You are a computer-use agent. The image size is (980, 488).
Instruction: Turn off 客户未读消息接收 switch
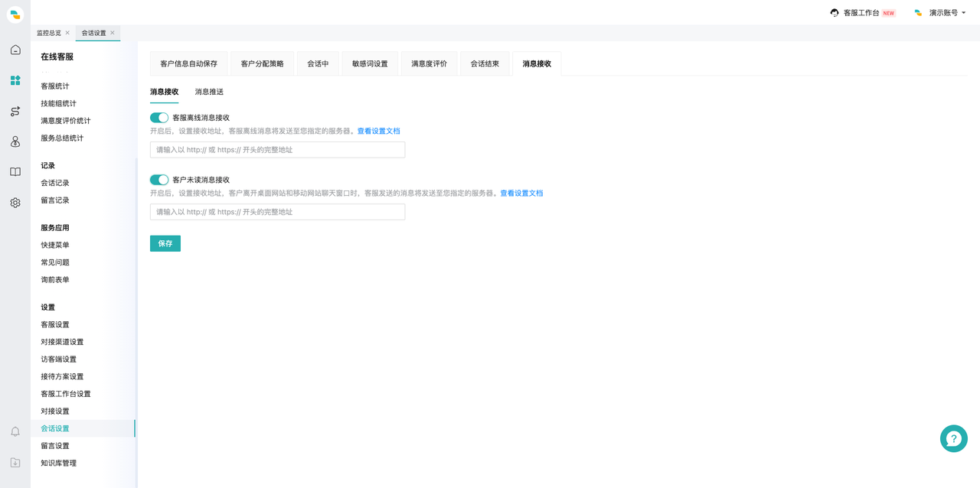pos(159,180)
